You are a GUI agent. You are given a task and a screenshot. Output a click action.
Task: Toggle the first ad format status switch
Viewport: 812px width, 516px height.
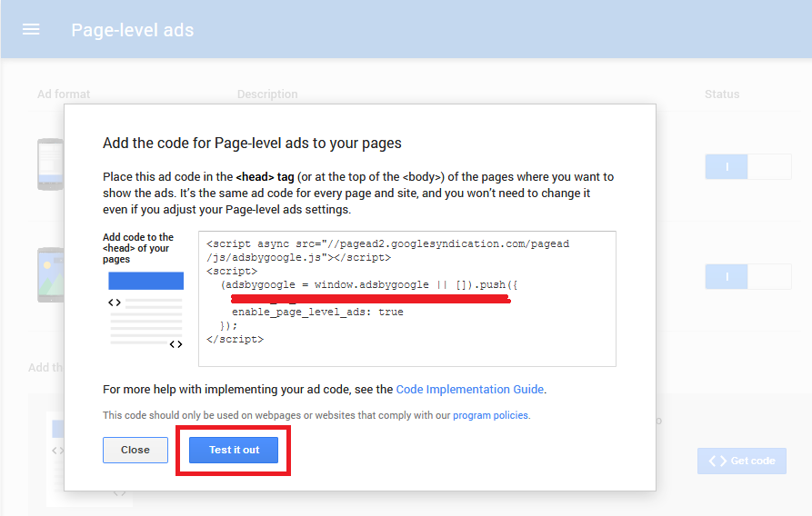click(747, 166)
